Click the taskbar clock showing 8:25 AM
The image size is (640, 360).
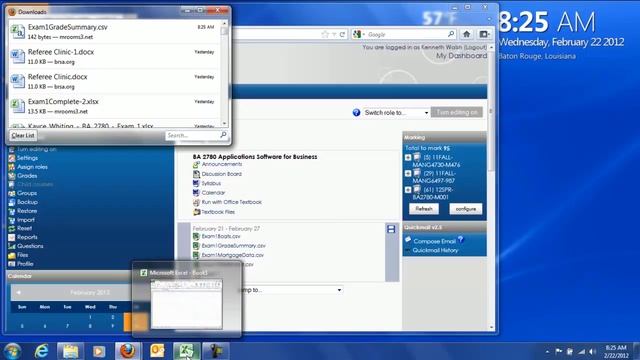(616, 351)
